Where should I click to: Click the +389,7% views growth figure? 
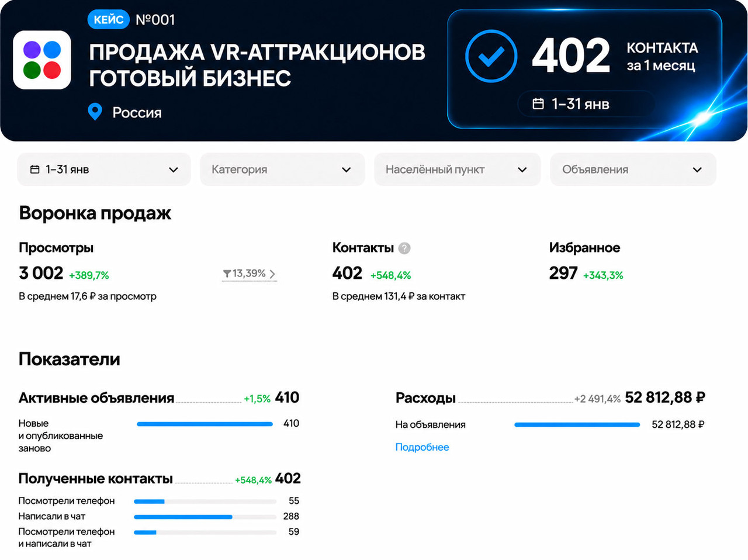click(89, 275)
